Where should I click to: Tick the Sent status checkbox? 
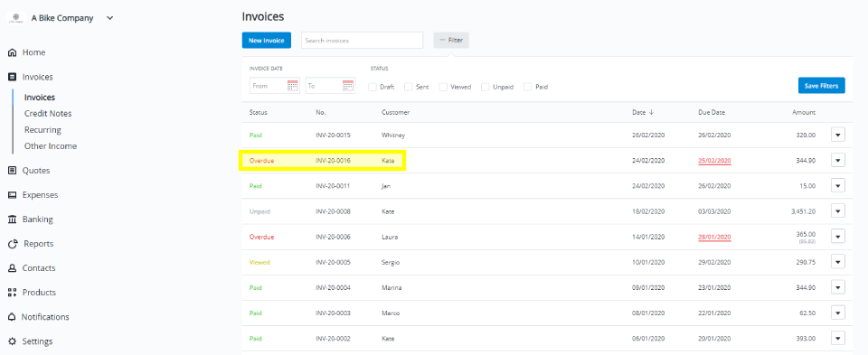[x=409, y=87]
